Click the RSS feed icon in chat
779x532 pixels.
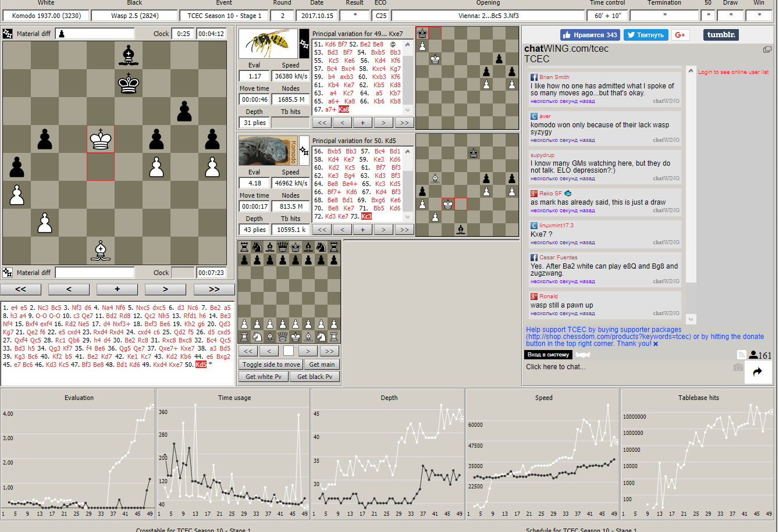[741, 355]
